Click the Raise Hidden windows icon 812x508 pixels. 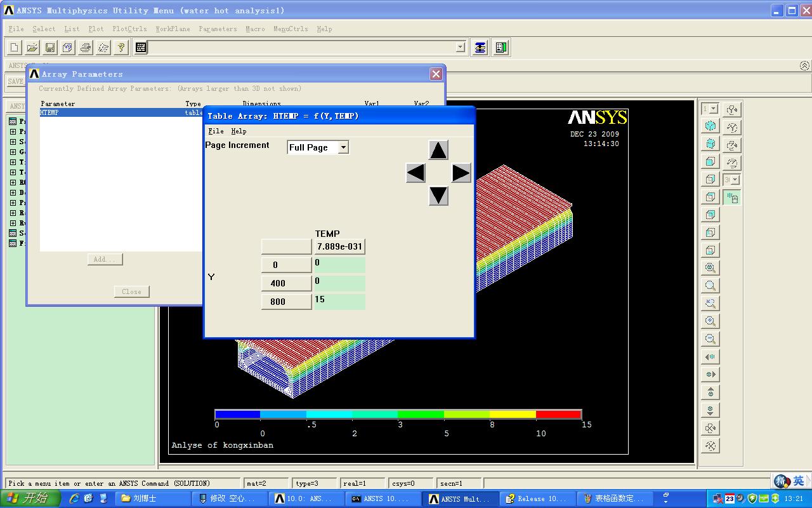tap(480, 47)
